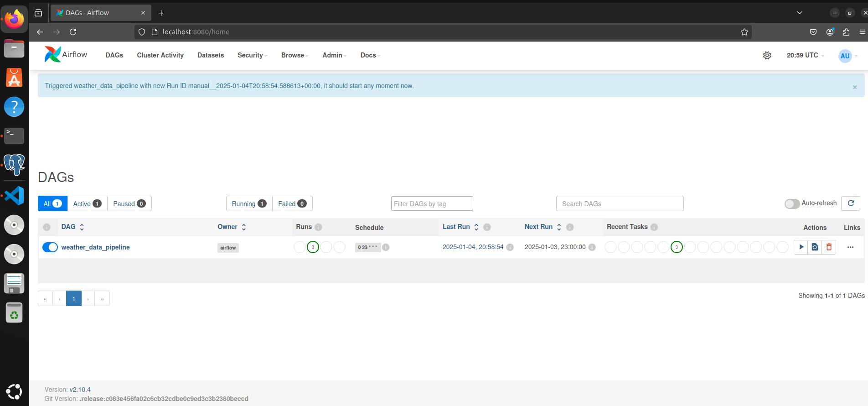The width and height of the screenshot is (868, 406).
Task: Open Files manager from the dock
Action: [x=14, y=48]
